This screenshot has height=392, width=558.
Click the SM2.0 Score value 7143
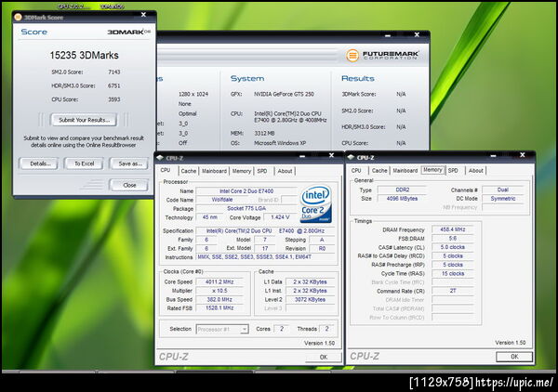(114, 72)
